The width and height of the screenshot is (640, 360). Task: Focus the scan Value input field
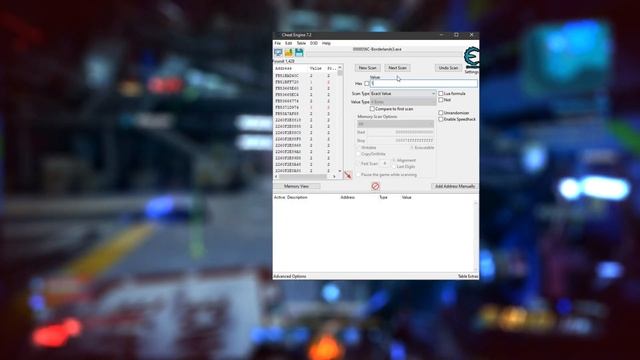coord(424,83)
